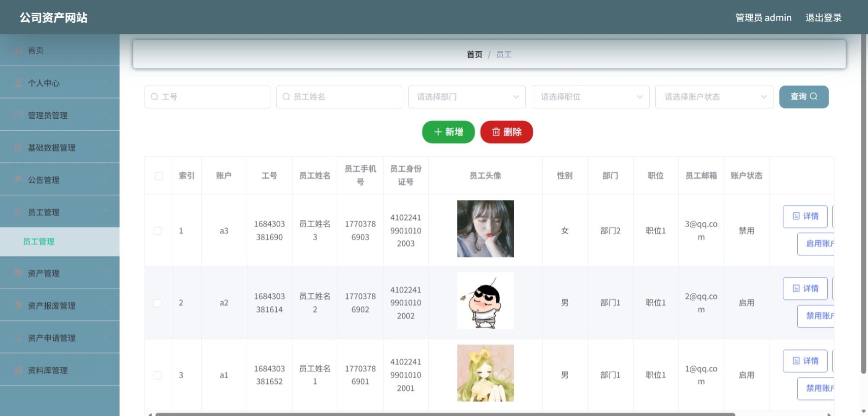
Task: Click the 员工头像 column header
Action: (x=485, y=175)
